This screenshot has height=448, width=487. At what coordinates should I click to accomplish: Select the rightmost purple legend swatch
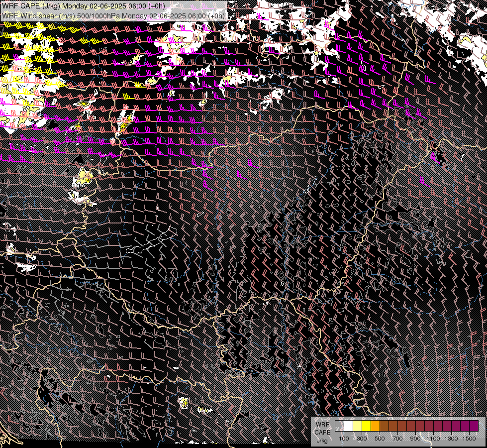point(474,426)
